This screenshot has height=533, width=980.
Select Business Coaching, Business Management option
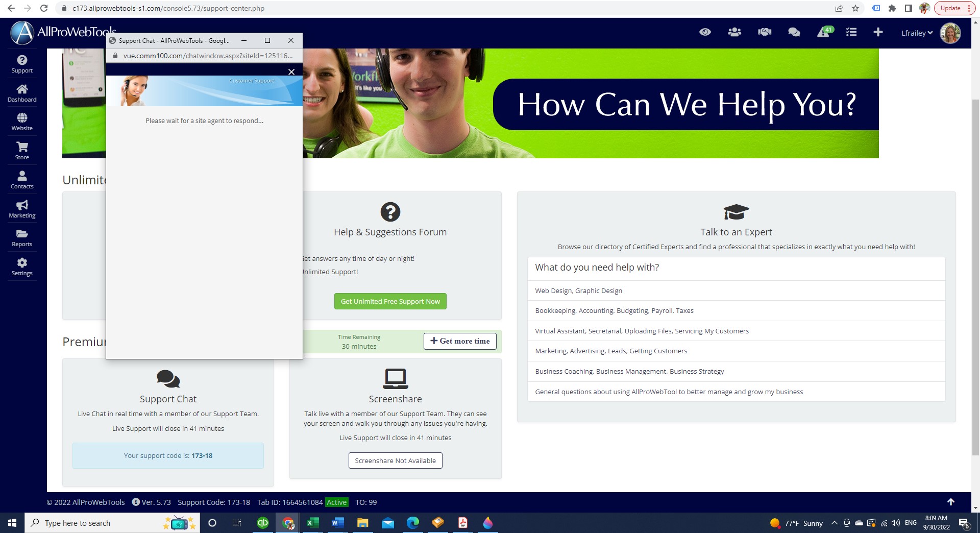pyautogui.click(x=736, y=371)
